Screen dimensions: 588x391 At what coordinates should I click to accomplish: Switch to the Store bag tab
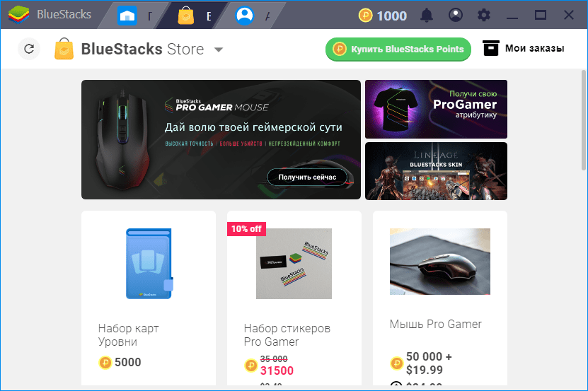click(185, 16)
